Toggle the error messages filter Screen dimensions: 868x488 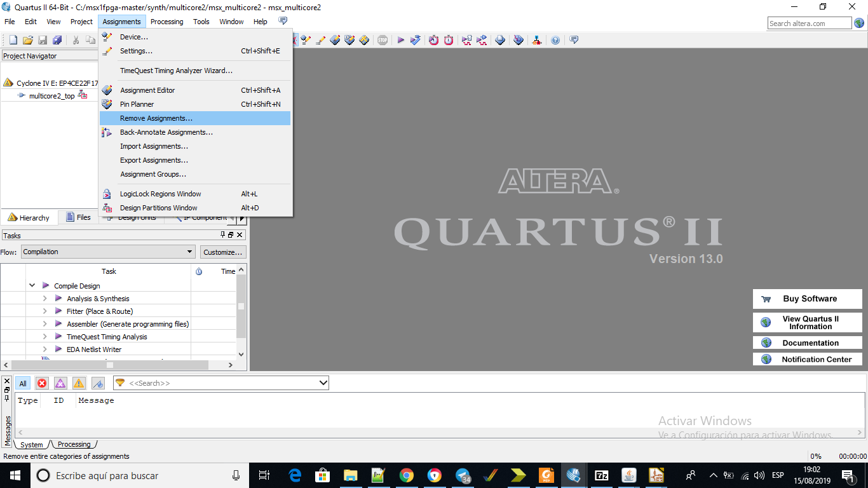tap(42, 383)
